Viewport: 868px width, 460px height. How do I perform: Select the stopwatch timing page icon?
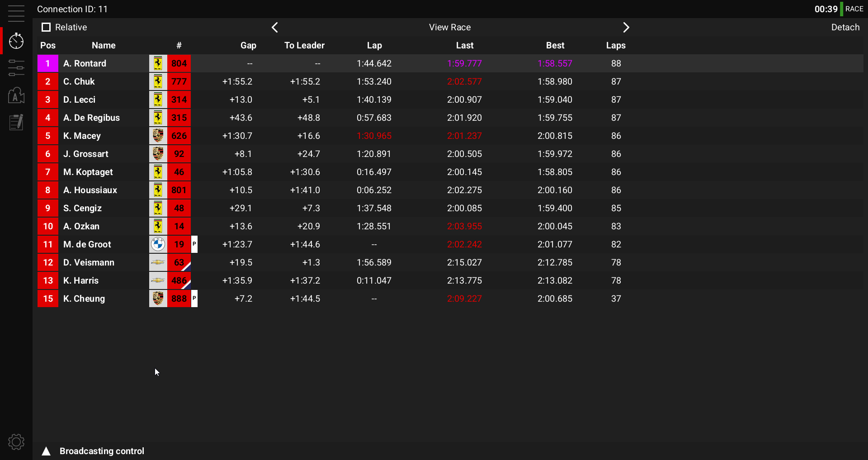pyautogui.click(x=16, y=41)
